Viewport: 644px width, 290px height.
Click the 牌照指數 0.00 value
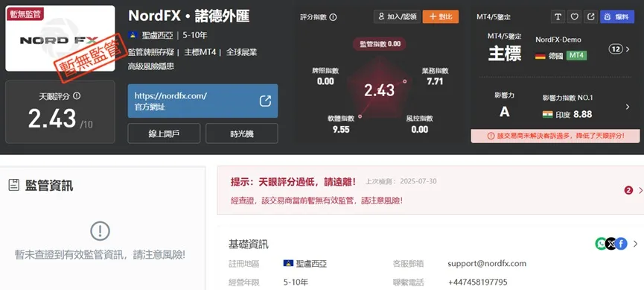pos(325,81)
